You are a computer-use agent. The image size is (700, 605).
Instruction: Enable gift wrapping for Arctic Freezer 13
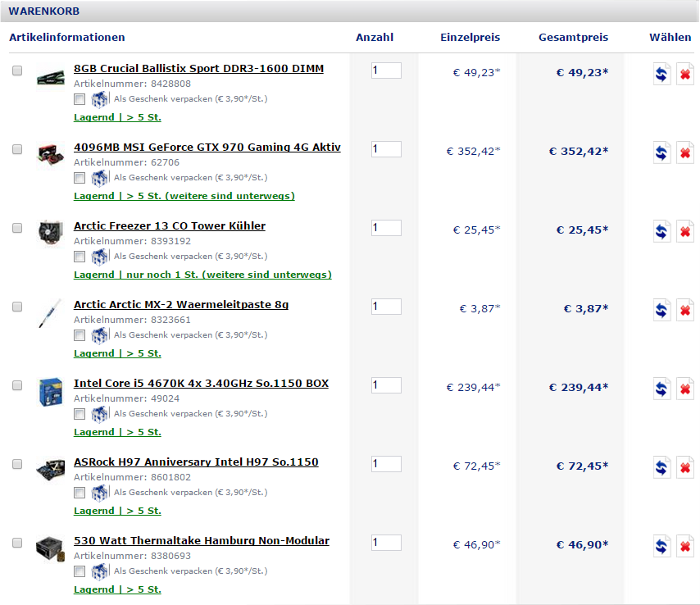(80, 257)
